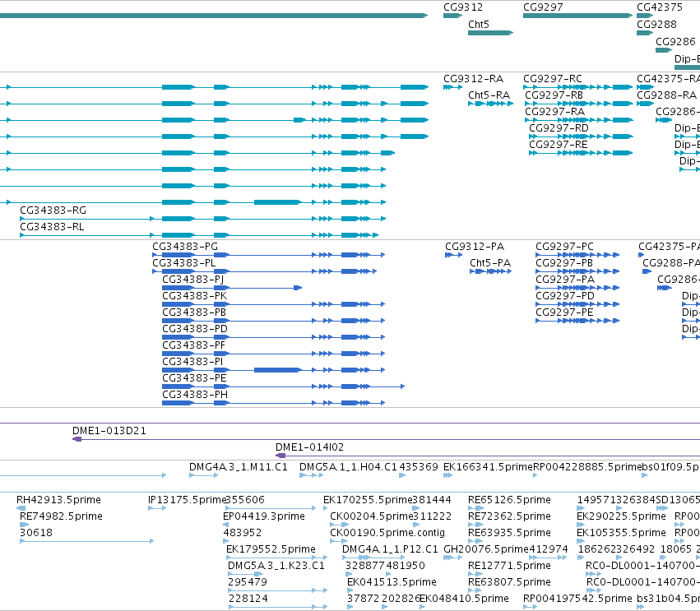Image resolution: width=700 pixels, height=611 pixels.
Task: Click the Cht5-RA transcript
Action: coord(490,104)
